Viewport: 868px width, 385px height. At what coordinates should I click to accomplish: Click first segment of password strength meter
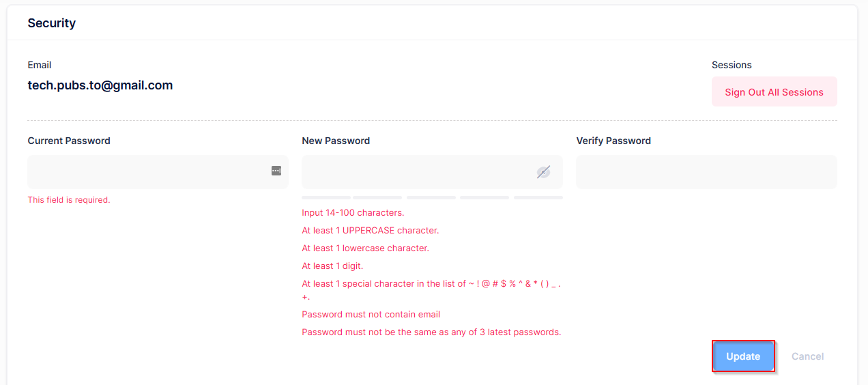pyautogui.click(x=326, y=197)
